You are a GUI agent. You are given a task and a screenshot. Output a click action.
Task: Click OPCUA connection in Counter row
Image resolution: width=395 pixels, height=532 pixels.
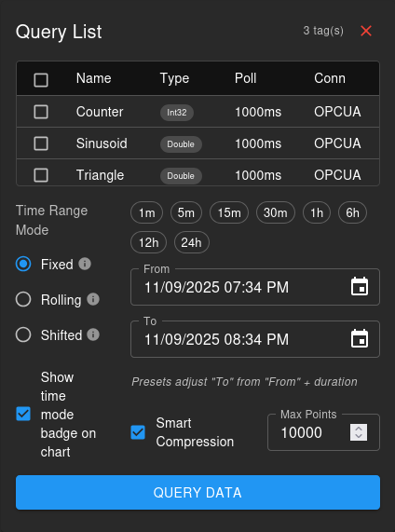[337, 112]
